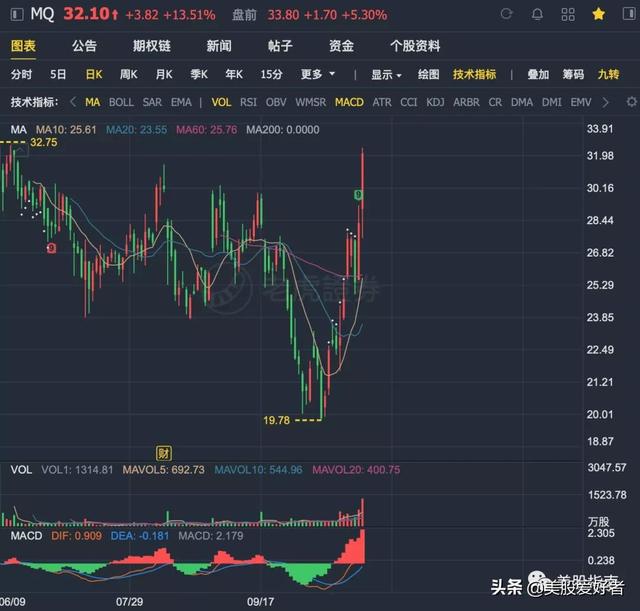Toggle the 九转 indicator
This screenshot has width=640, height=611.
pos(608,74)
